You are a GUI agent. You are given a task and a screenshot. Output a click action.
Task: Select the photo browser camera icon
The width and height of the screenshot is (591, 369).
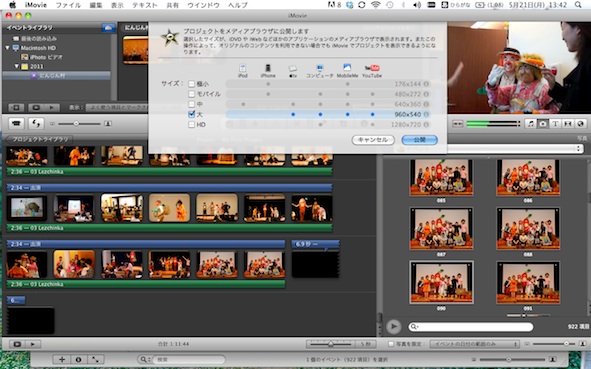pos(543,124)
